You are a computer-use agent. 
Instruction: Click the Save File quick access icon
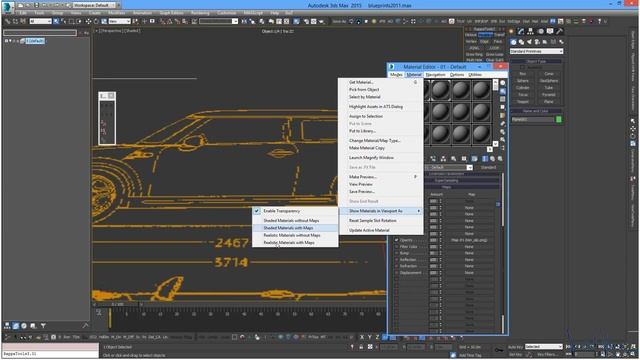click(37, 5)
